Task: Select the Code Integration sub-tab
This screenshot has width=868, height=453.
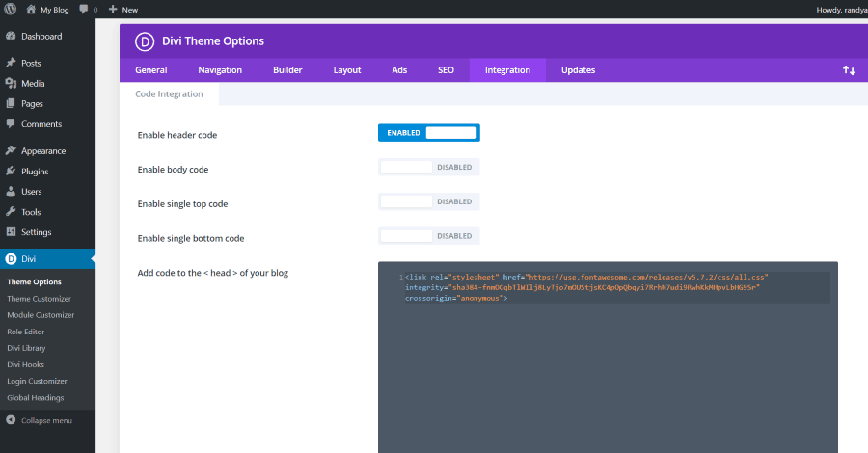Action: pos(169,94)
